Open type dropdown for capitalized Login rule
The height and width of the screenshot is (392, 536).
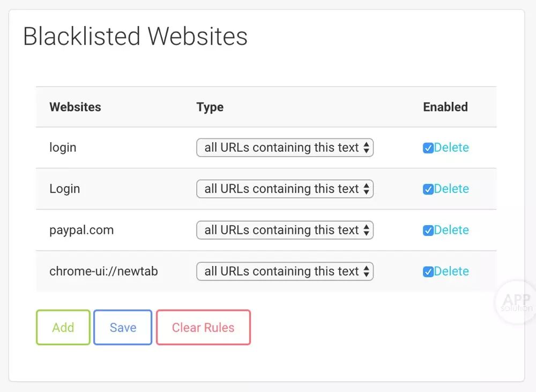click(285, 189)
